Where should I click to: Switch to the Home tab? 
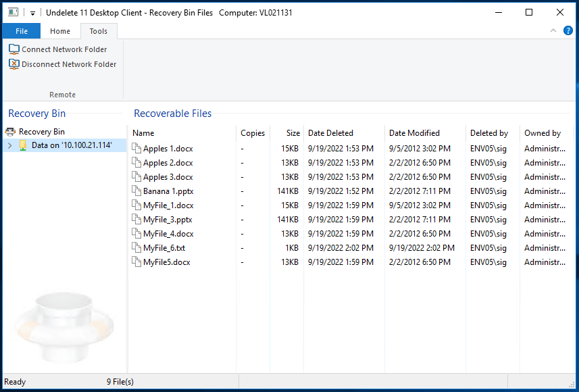click(x=60, y=30)
